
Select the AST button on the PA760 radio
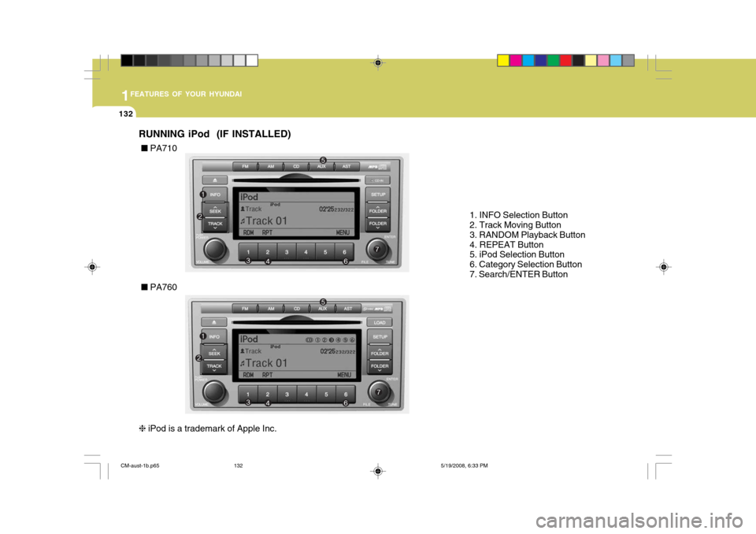pyautogui.click(x=348, y=309)
